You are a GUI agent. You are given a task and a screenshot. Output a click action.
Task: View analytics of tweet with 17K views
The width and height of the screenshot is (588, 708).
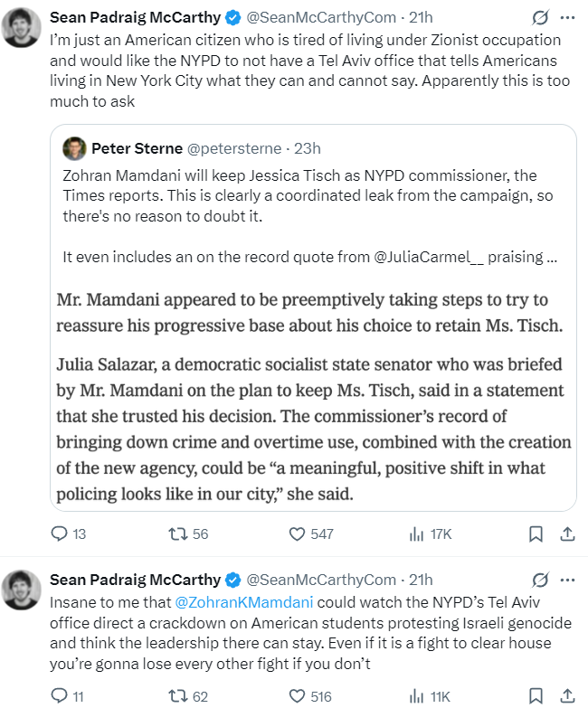[417, 533]
